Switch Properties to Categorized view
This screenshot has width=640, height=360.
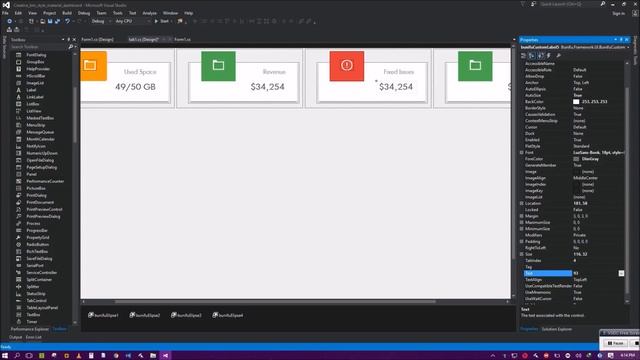click(524, 56)
